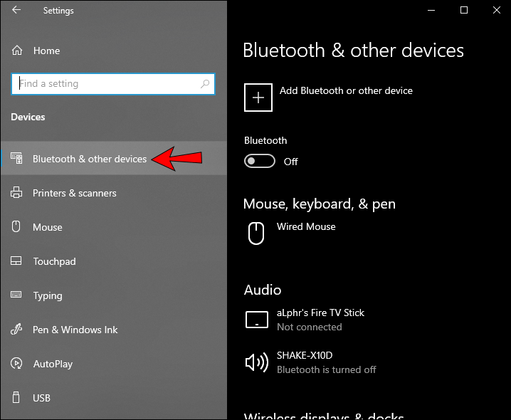Click the SHAKE-X10D speaker icon
The image size is (511, 420).
point(256,362)
